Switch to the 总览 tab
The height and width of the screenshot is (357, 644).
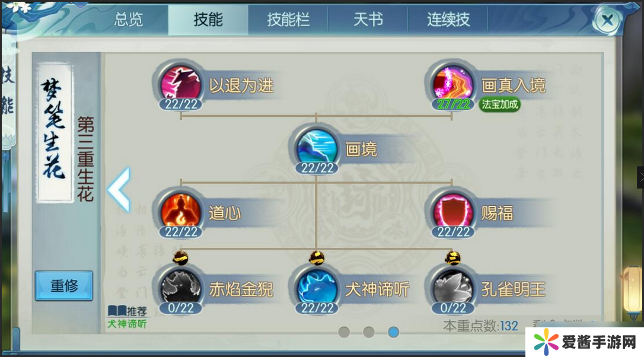129,20
